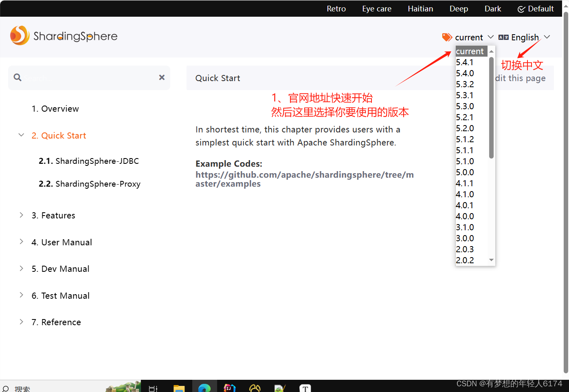Open 2.1. ShardingSphere-JDBC page
The image size is (569, 392).
89,161
